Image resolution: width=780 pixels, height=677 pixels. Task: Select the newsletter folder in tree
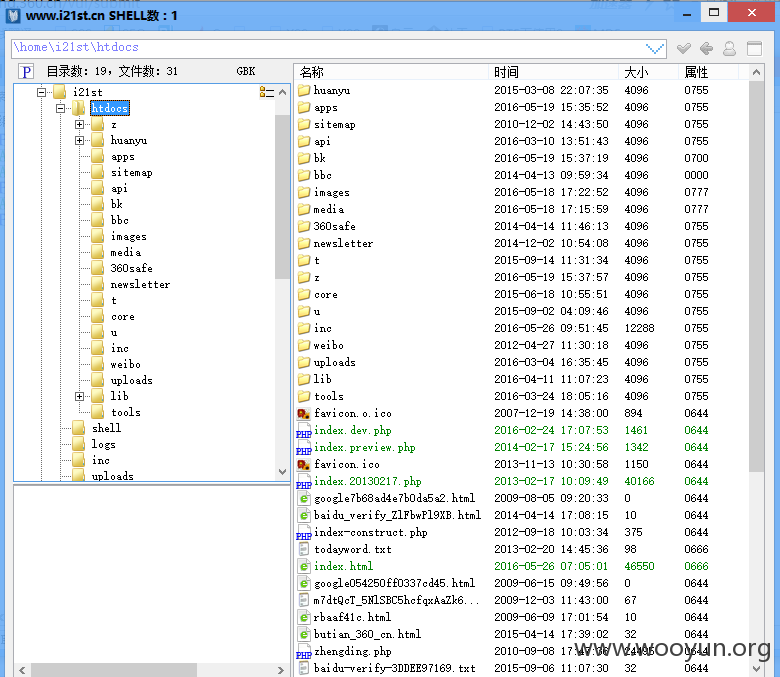point(140,285)
